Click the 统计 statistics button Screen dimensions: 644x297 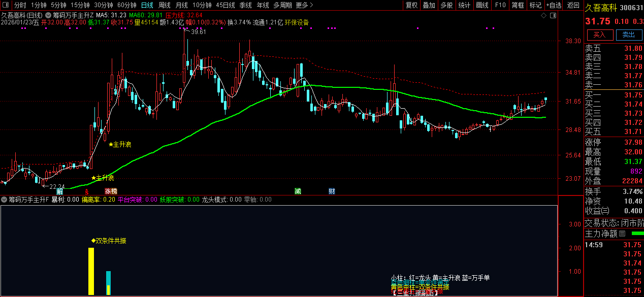(x=464, y=5)
